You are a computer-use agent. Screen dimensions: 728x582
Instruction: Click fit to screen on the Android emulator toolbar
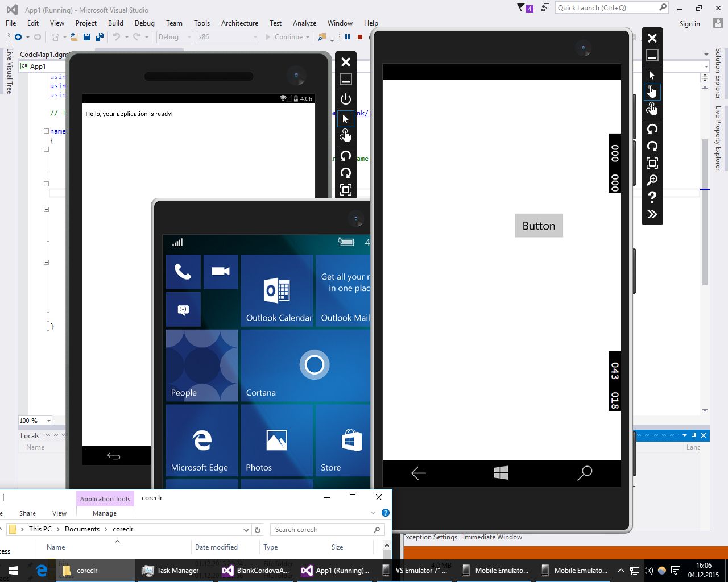pyautogui.click(x=346, y=190)
